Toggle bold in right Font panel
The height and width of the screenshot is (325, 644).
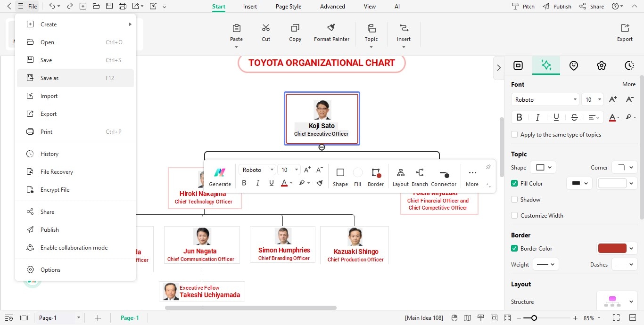[519, 117]
